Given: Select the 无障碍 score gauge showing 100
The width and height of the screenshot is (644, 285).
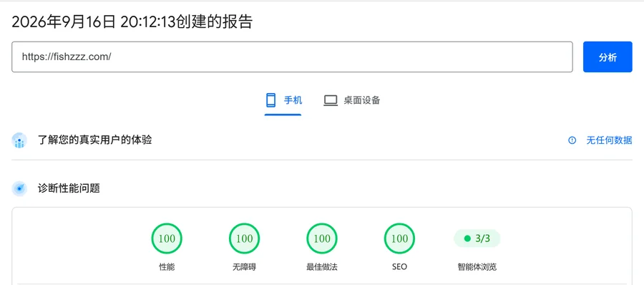Looking at the screenshot, I should pyautogui.click(x=245, y=238).
